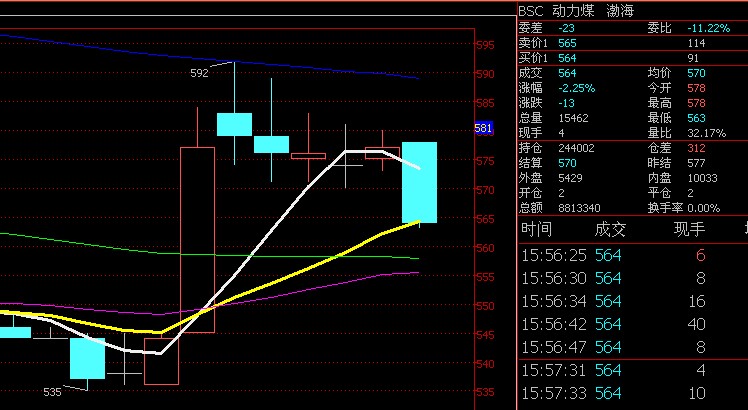Select the 委比 value -11.22%

(708, 28)
